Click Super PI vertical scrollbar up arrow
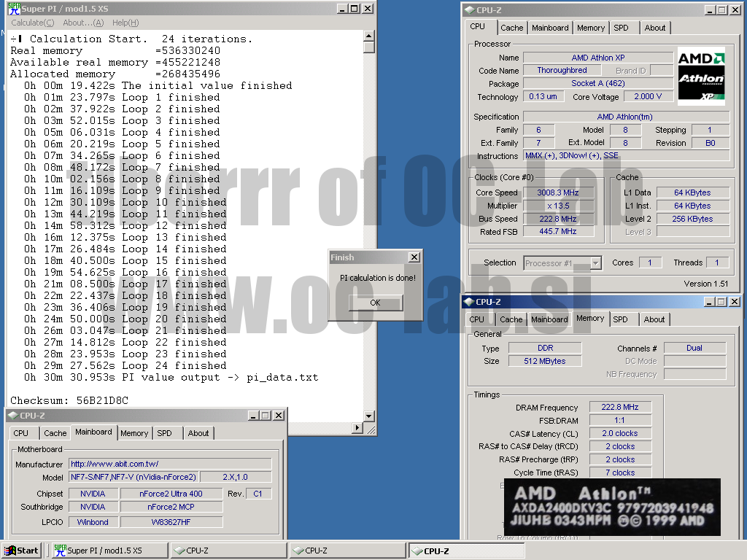This screenshot has width=747, height=560. (x=368, y=36)
